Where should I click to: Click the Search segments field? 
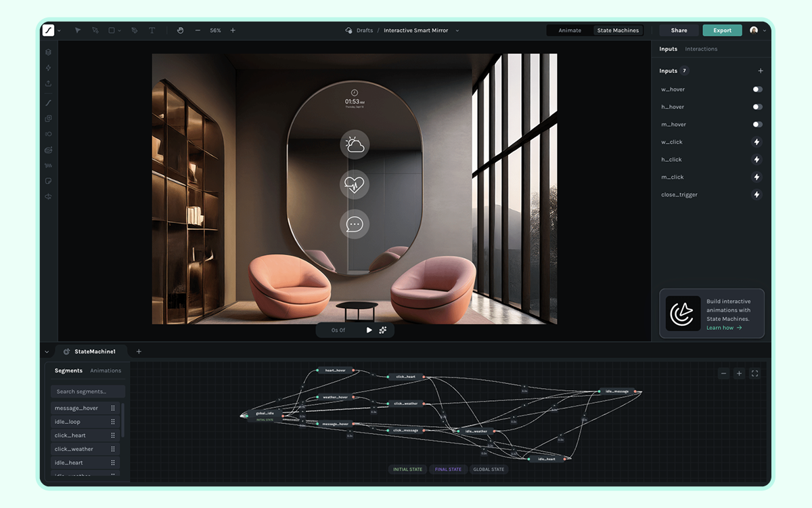(x=88, y=391)
